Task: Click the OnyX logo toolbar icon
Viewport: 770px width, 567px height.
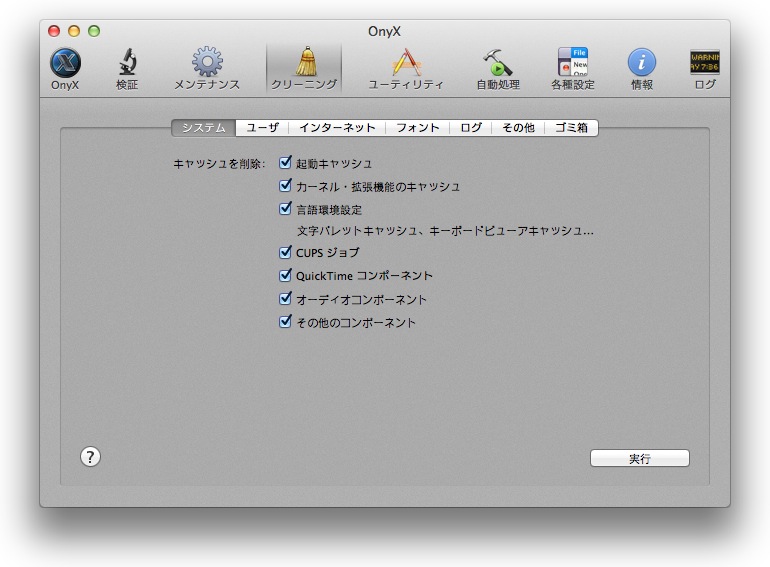Action: pos(65,64)
